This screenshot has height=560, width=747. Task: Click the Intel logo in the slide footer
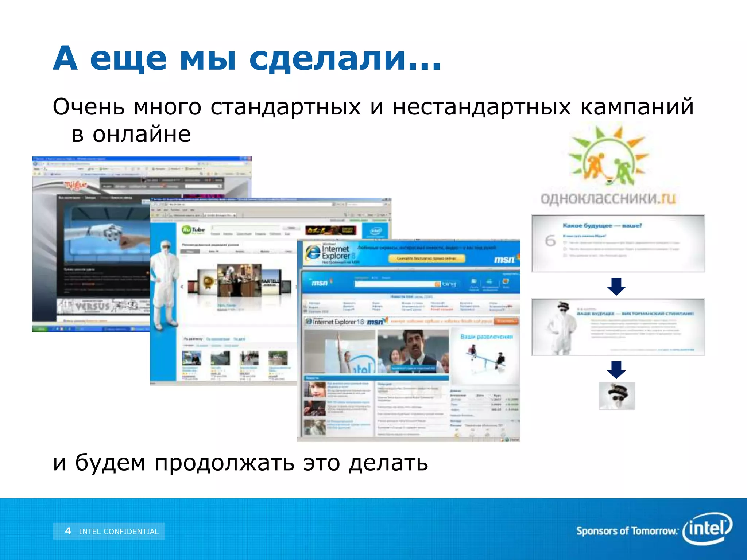coord(708,529)
